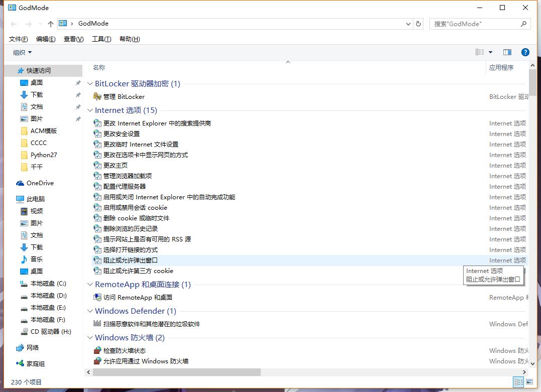Image resolution: width=541 pixels, height=392 pixels.
Task: Toggle the preview pane icon
Action: pos(507,52)
